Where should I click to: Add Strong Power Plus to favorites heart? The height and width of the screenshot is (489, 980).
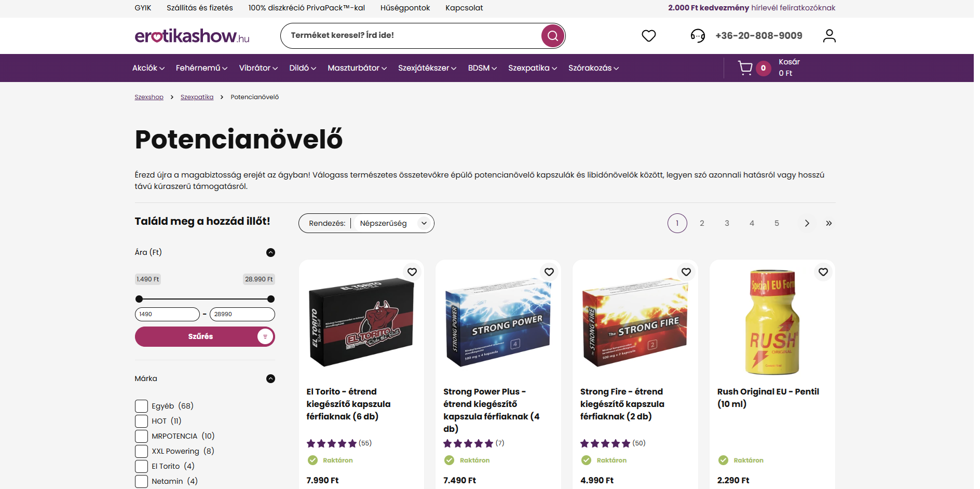(x=549, y=272)
